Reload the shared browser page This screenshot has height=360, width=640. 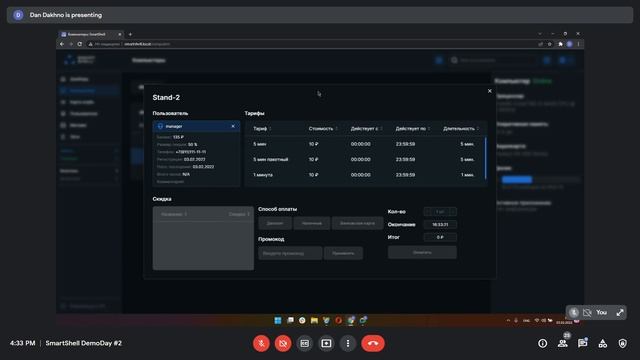coord(80,44)
